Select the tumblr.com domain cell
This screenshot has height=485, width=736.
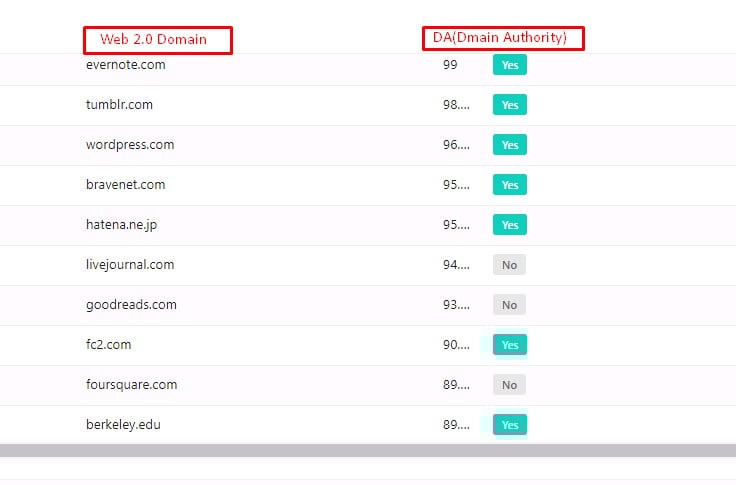119,105
